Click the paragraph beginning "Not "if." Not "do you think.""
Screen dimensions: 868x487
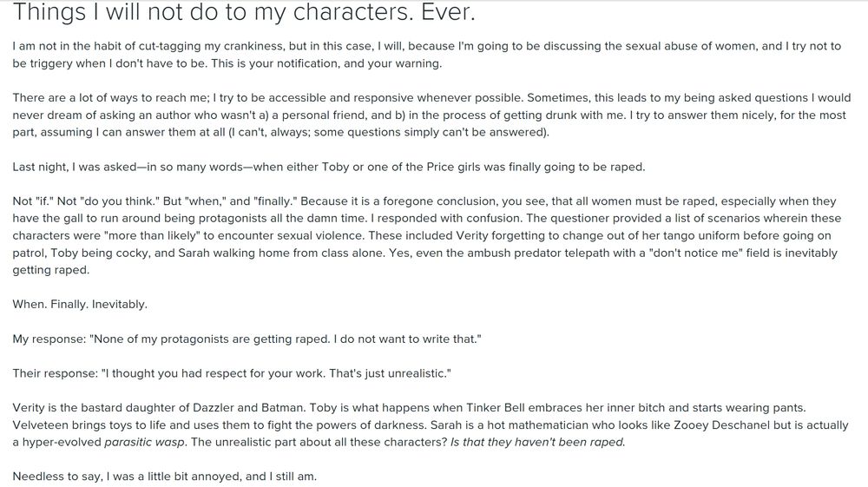pos(427,235)
